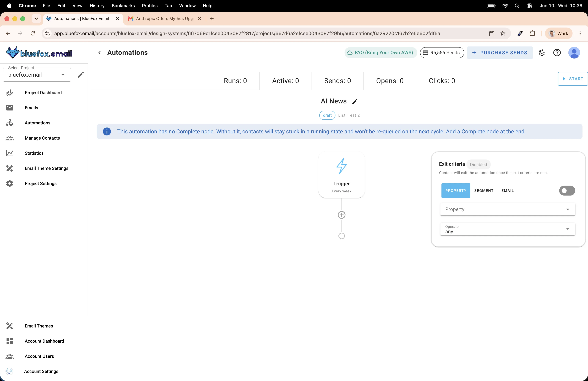Open Manage Contacts page
Screen dimensions: 588x381
click(42, 138)
